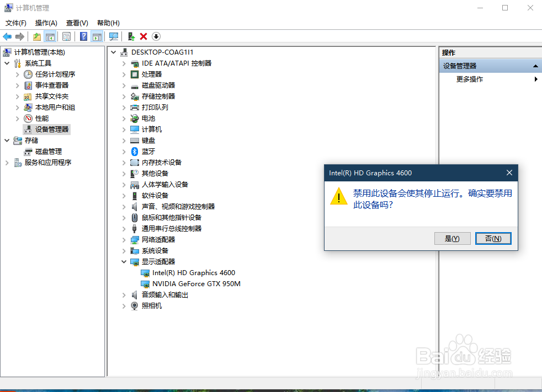The height and width of the screenshot is (392, 542).
Task: Select the 声音、视频和游戏控制器 category
Action: pos(178,207)
